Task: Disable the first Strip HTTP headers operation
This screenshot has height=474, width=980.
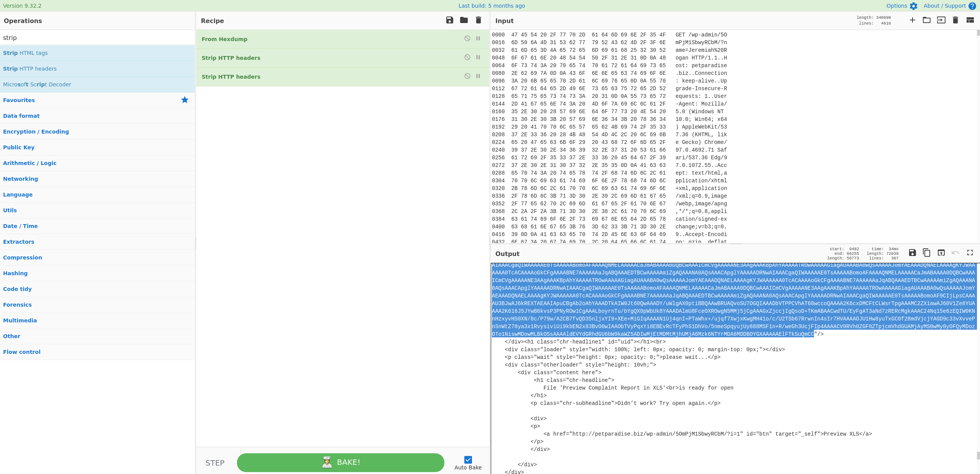Action: click(467, 57)
